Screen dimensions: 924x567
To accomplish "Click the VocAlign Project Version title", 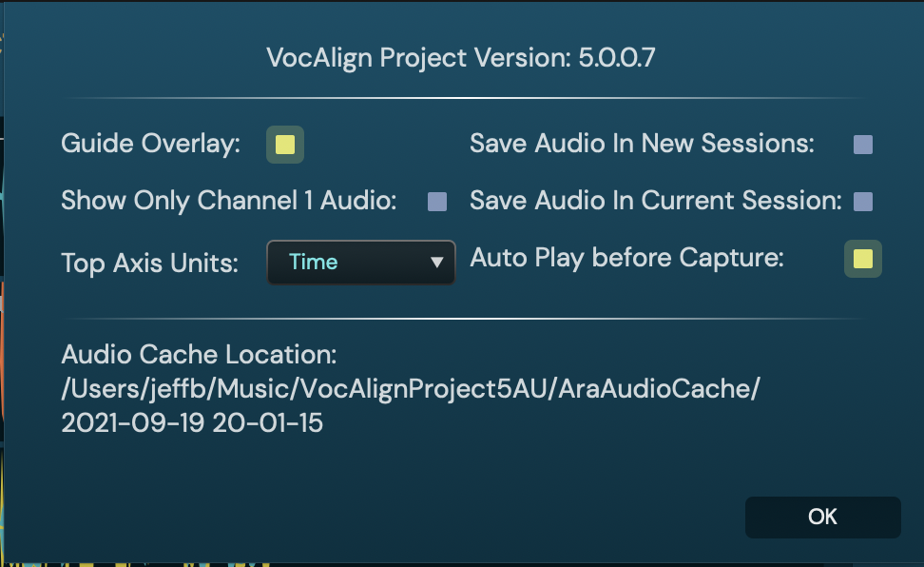I will point(418,58).
